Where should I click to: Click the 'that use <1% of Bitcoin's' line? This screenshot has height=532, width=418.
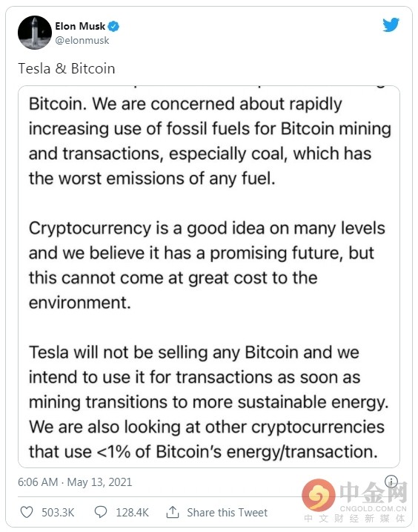point(203,452)
